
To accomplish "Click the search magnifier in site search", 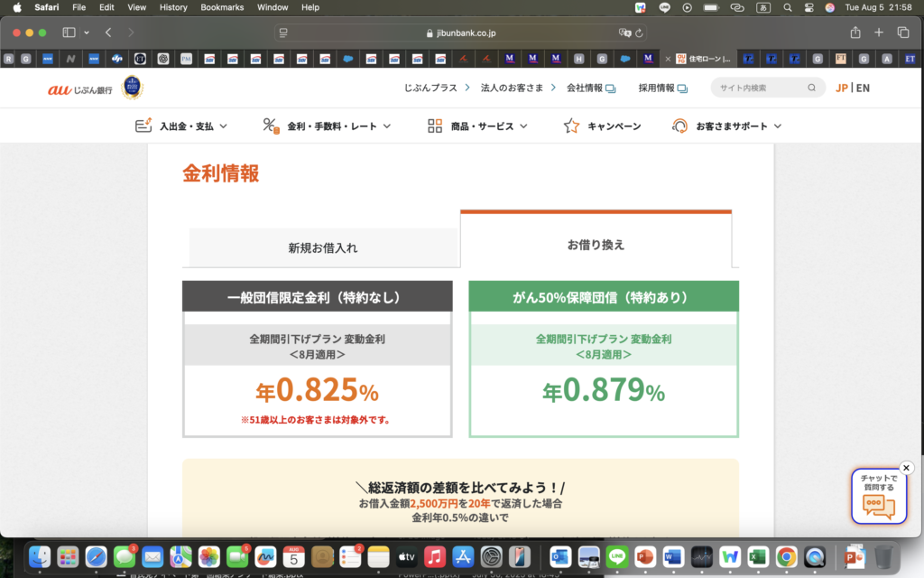I will 812,89.
